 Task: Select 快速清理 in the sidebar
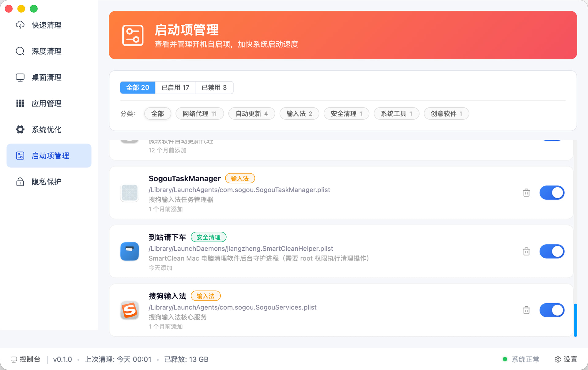(46, 25)
